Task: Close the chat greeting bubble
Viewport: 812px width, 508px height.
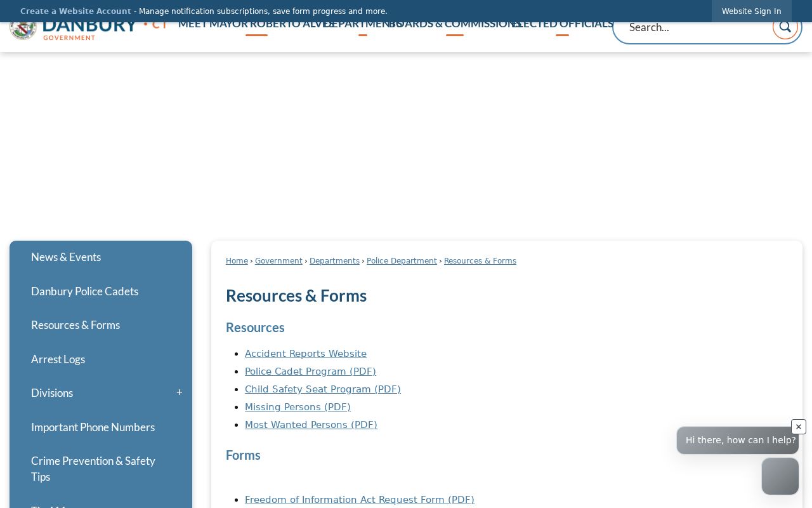Action: [798, 427]
